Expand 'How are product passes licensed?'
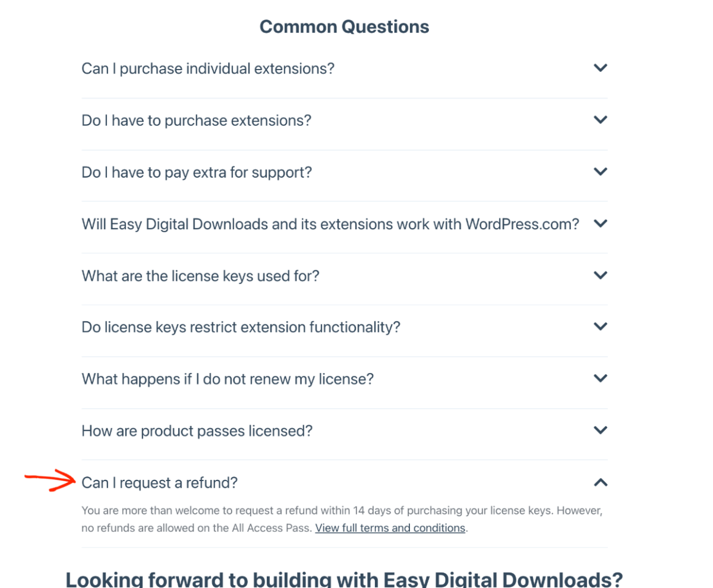 (x=196, y=431)
